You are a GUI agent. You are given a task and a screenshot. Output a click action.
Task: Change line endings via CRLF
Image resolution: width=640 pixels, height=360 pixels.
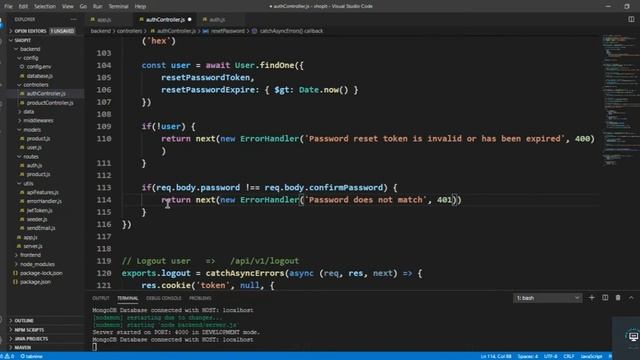[x=569, y=356]
